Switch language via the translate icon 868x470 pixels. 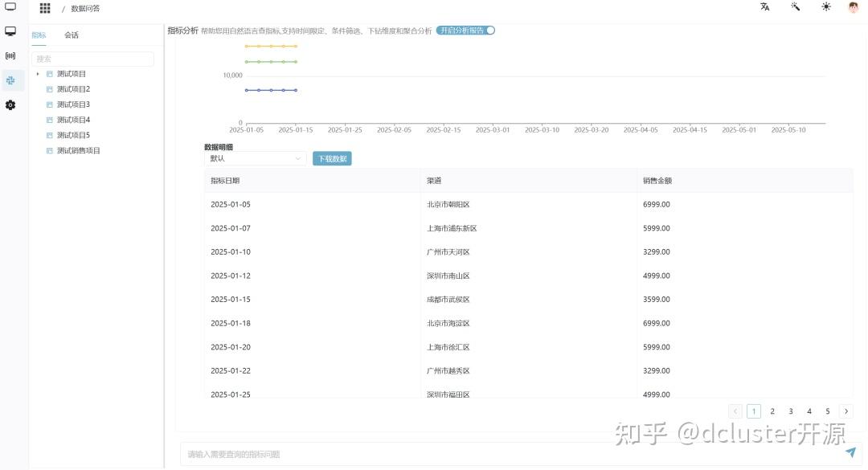click(x=764, y=6)
